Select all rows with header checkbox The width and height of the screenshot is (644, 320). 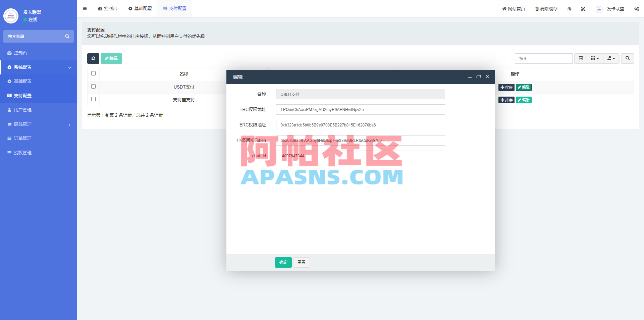tap(93, 73)
